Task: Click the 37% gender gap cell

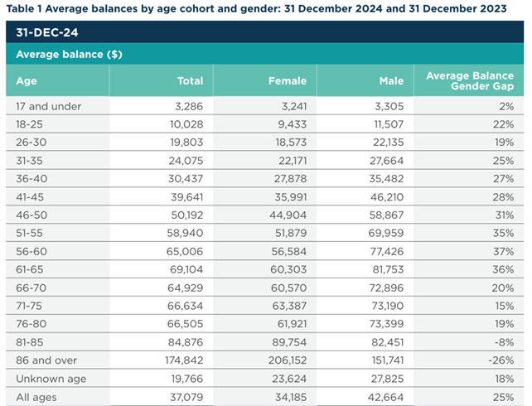Action: click(x=504, y=251)
